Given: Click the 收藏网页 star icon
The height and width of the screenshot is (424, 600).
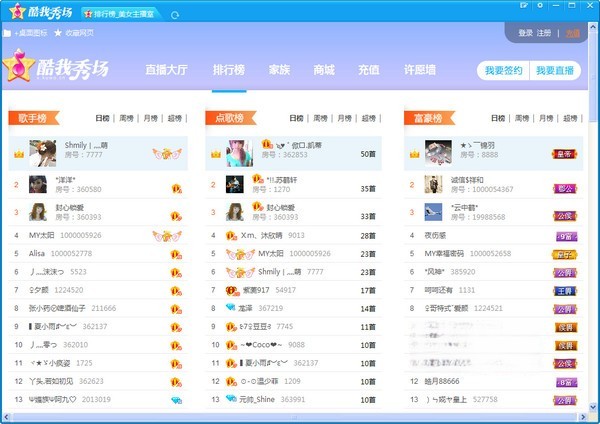Looking at the screenshot, I should (58, 33).
